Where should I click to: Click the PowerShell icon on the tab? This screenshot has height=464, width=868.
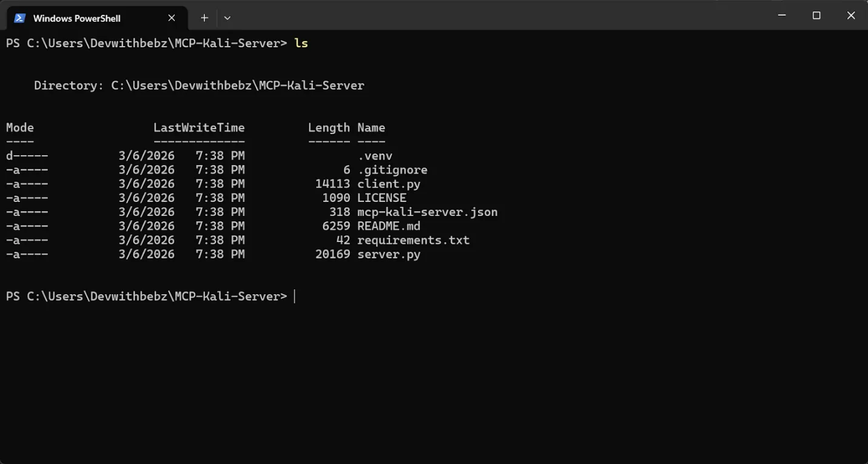click(x=20, y=18)
